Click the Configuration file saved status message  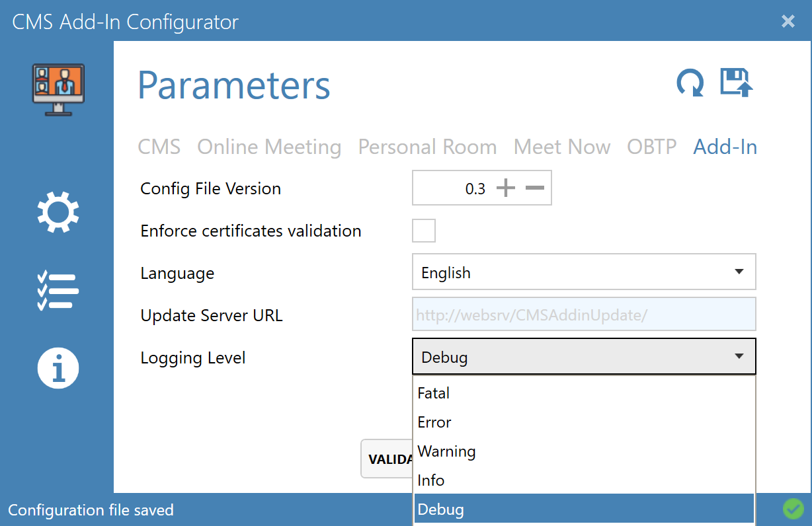click(91, 510)
